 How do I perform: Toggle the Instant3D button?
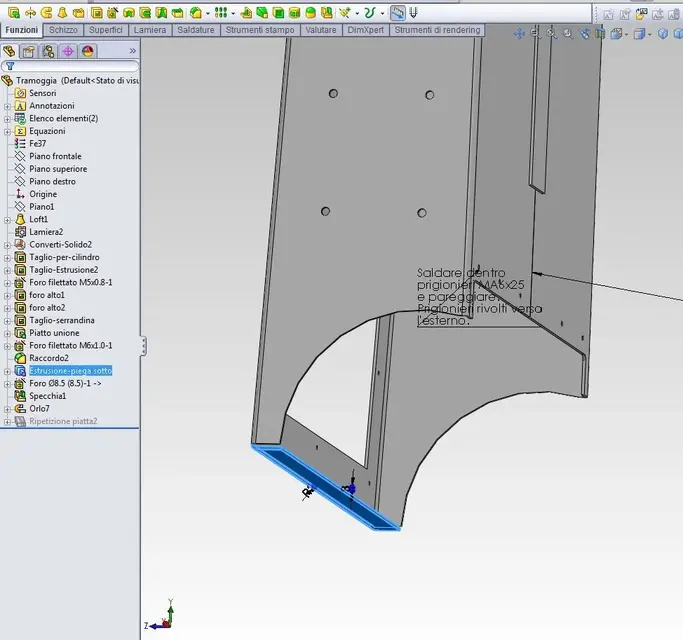click(x=397, y=13)
